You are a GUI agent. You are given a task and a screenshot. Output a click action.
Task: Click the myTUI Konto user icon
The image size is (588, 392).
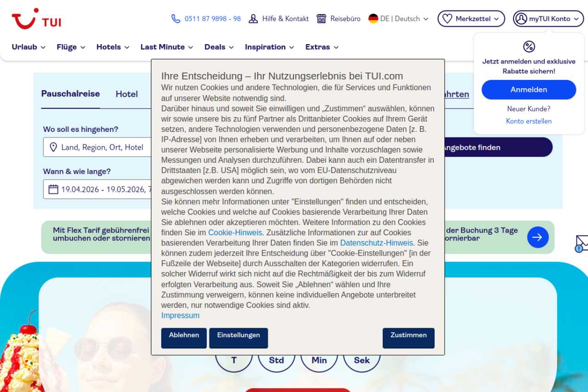(521, 19)
